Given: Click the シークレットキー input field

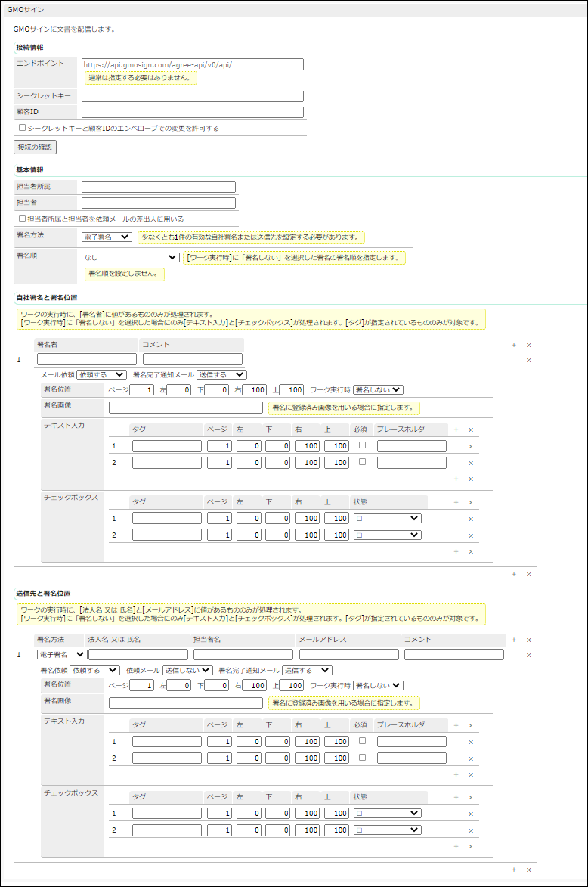Looking at the screenshot, I should pos(192,96).
